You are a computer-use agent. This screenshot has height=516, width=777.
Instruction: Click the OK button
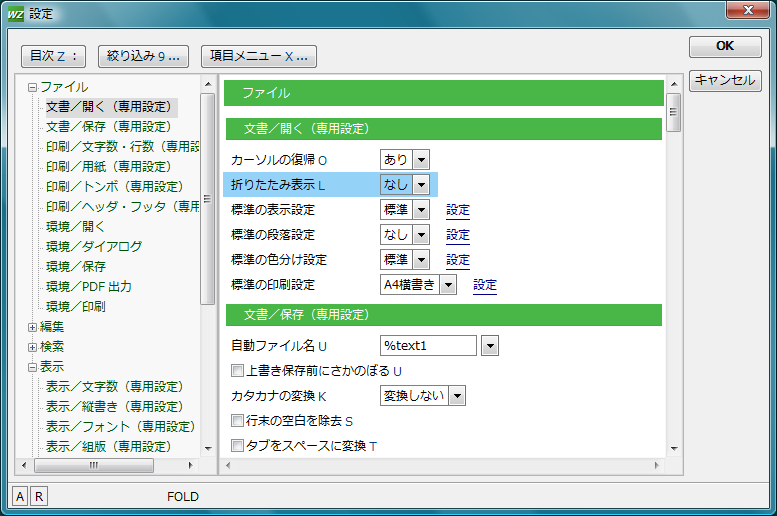725,46
